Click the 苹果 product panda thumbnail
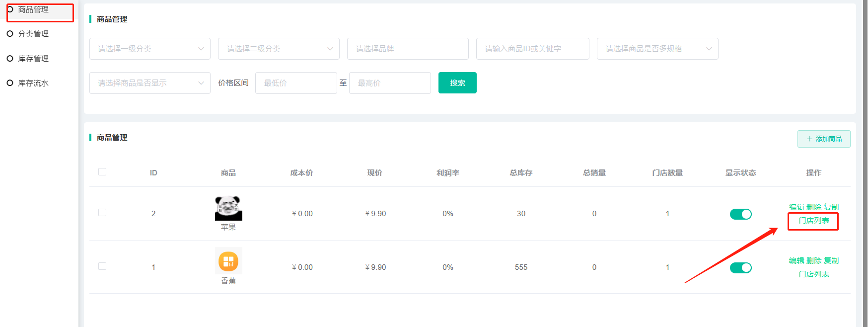Image resolution: width=868 pixels, height=327 pixels. [x=228, y=208]
